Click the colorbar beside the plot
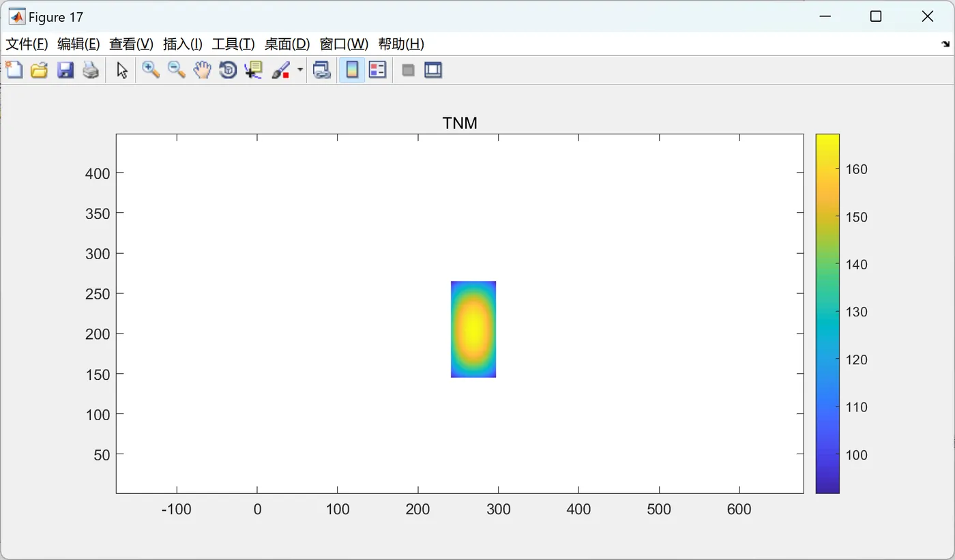The image size is (955, 560). [827, 313]
